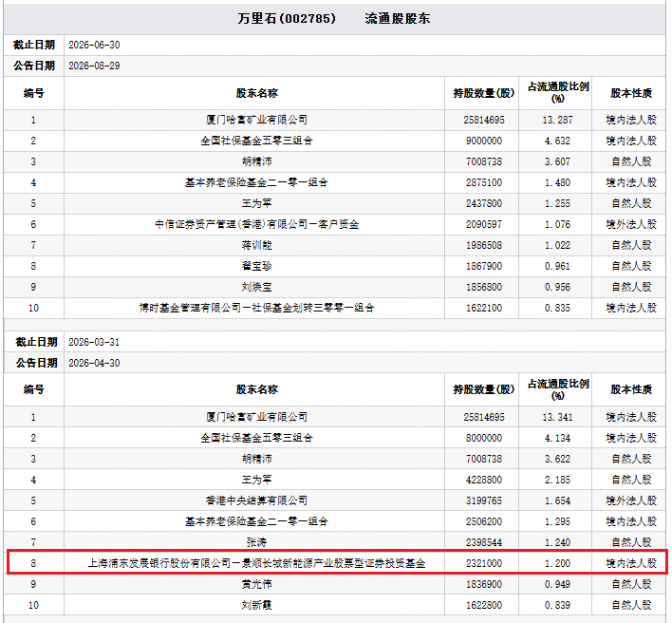Click ratio value 13.341
This screenshot has width=672, height=623.
[x=557, y=417]
